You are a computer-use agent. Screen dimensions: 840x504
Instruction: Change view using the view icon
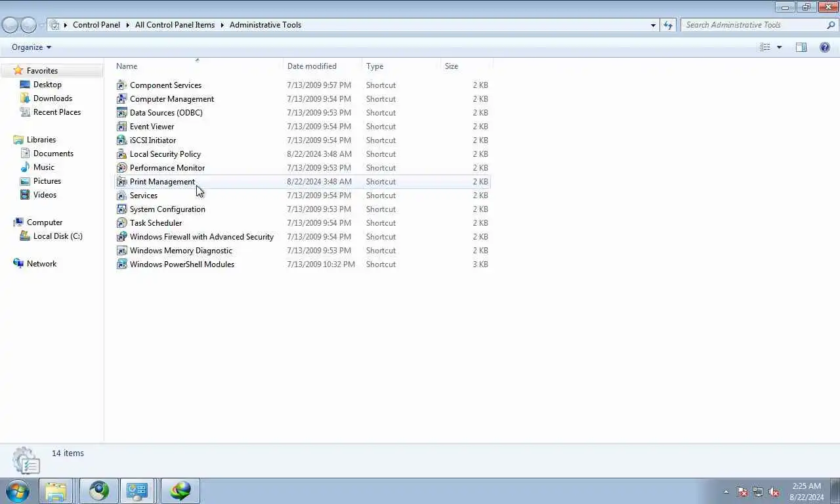[765, 47]
